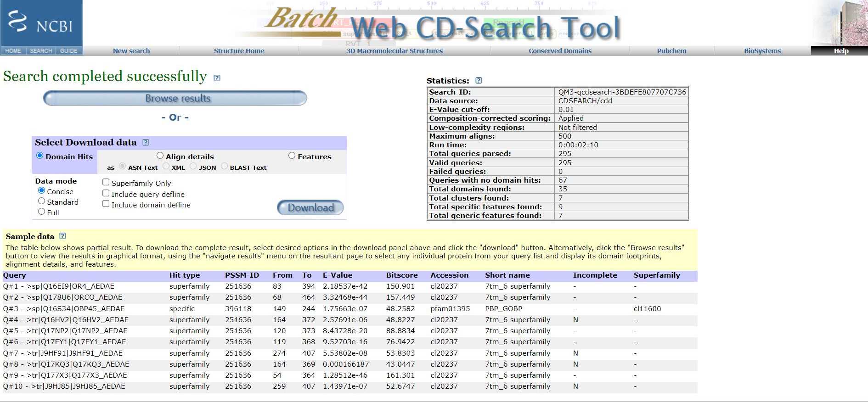The image size is (868, 402).
Task: Choose XML format option
Action: (166, 166)
